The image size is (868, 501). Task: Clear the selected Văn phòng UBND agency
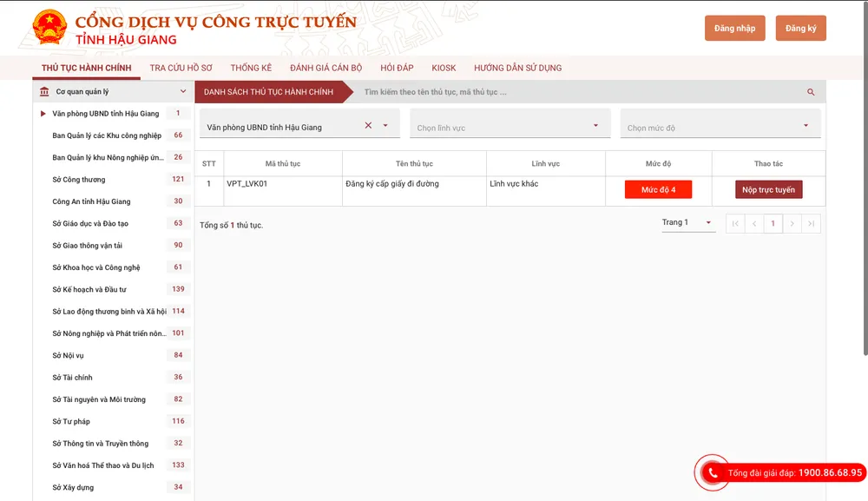[x=368, y=126]
